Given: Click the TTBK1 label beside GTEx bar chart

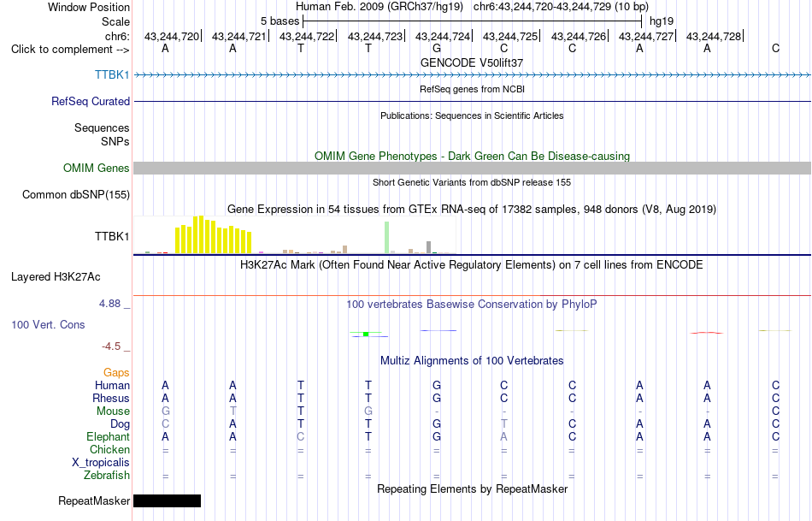Looking at the screenshot, I should click(112, 236).
